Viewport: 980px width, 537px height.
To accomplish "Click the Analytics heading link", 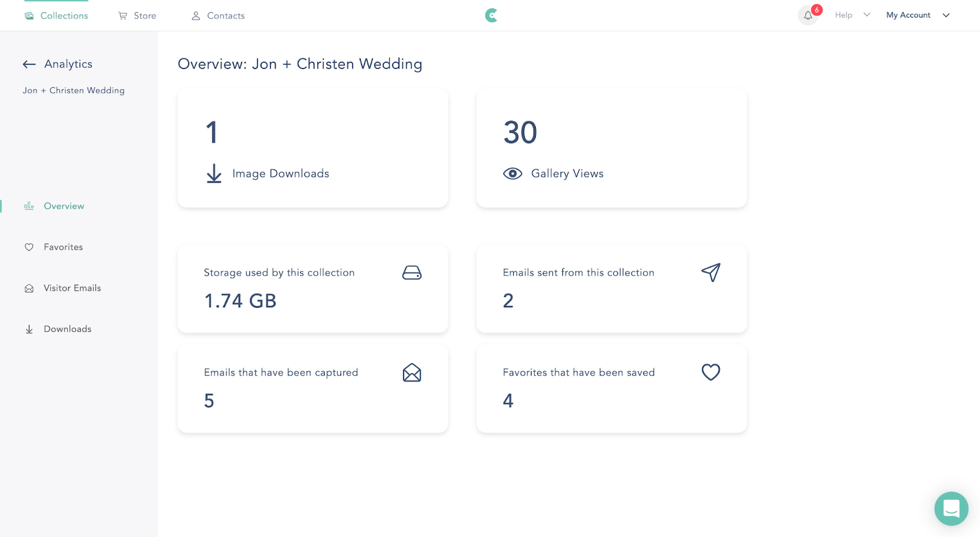I will [69, 64].
